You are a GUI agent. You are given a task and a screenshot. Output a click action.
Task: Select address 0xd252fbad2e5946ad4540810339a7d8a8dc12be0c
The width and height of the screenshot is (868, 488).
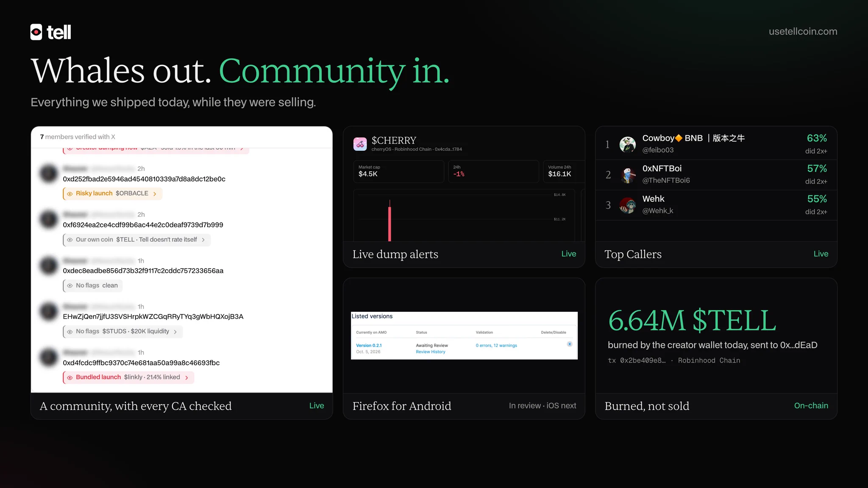(144, 179)
